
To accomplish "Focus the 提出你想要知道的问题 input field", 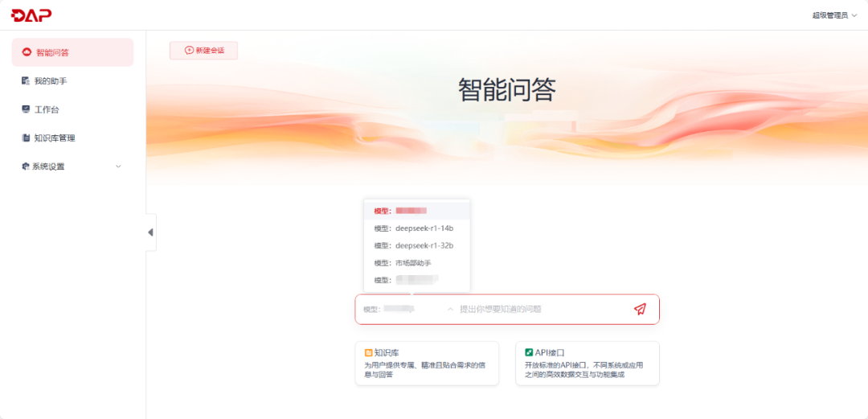I will pyautogui.click(x=538, y=309).
